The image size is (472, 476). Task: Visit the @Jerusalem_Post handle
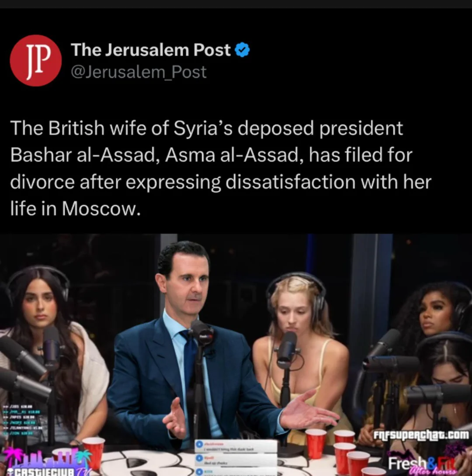point(139,72)
